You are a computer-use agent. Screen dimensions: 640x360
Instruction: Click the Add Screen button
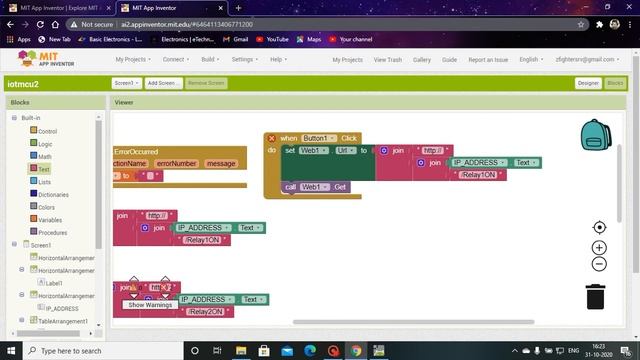[x=163, y=83]
